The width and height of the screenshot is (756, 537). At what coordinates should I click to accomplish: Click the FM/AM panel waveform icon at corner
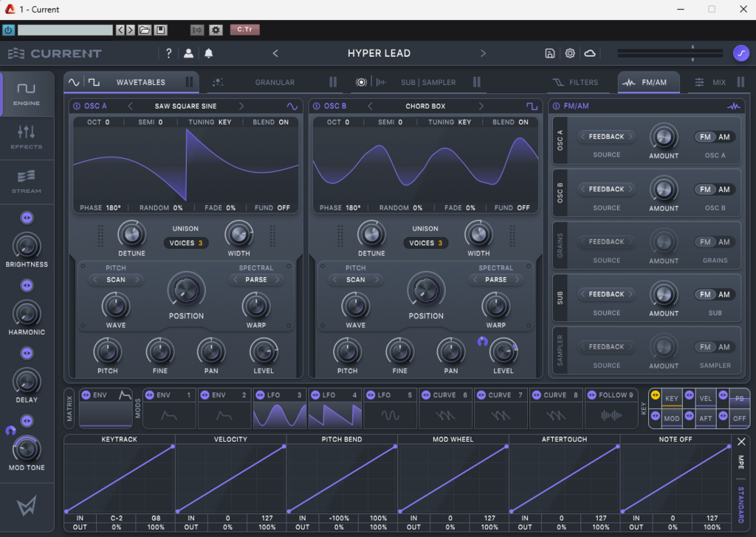[733, 106]
